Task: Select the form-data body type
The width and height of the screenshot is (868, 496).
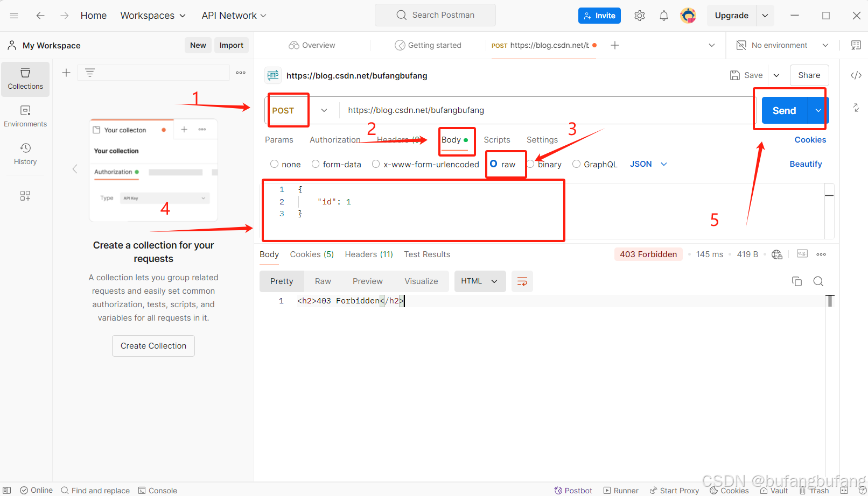Action: (316, 164)
